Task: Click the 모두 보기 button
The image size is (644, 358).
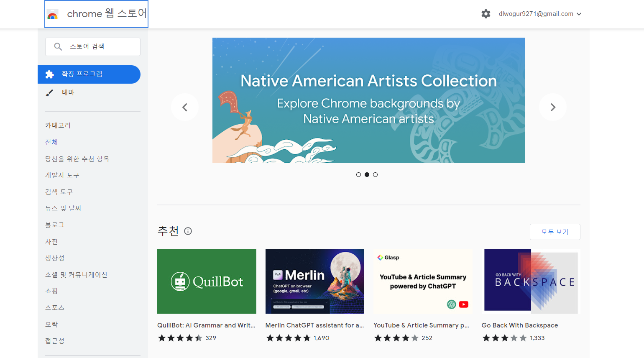Action: click(555, 232)
